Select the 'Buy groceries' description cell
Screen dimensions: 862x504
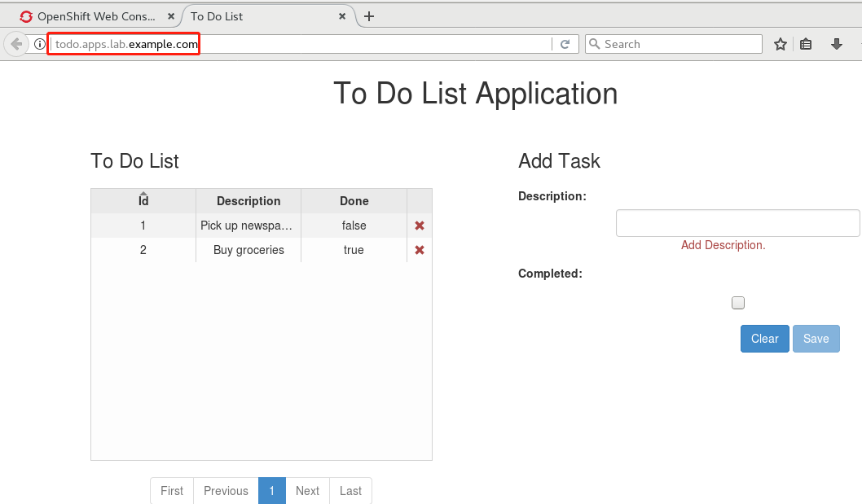click(x=248, y=250)
